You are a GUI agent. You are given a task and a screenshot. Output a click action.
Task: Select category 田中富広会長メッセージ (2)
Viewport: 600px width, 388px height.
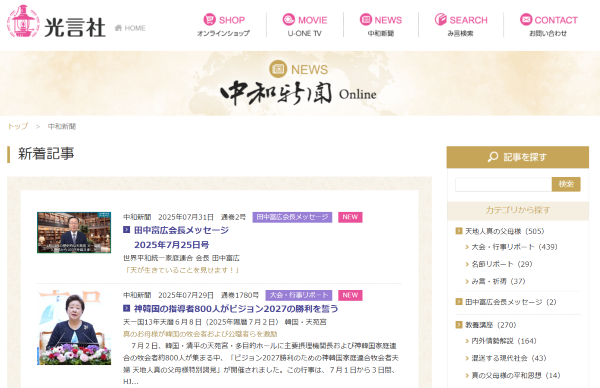[x=510, y=302]
